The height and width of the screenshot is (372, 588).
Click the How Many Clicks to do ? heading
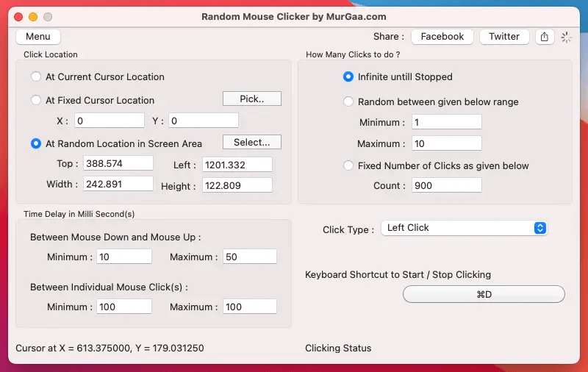(353, 54)
